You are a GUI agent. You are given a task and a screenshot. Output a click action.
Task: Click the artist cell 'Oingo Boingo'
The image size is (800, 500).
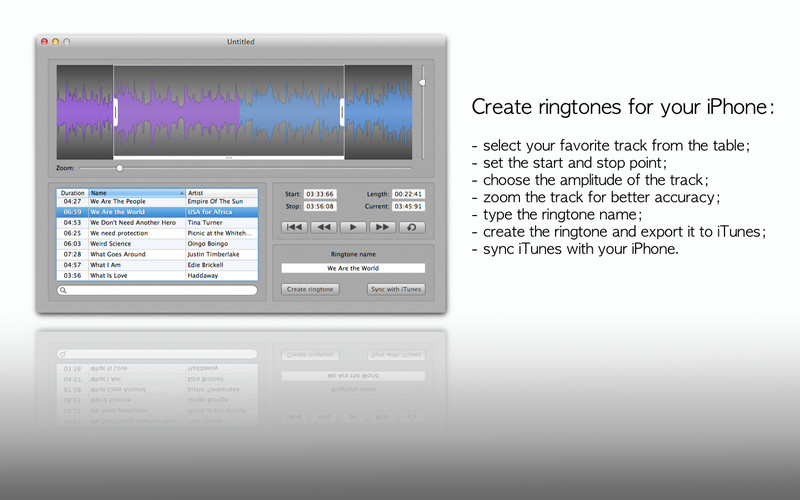(208, 243)
